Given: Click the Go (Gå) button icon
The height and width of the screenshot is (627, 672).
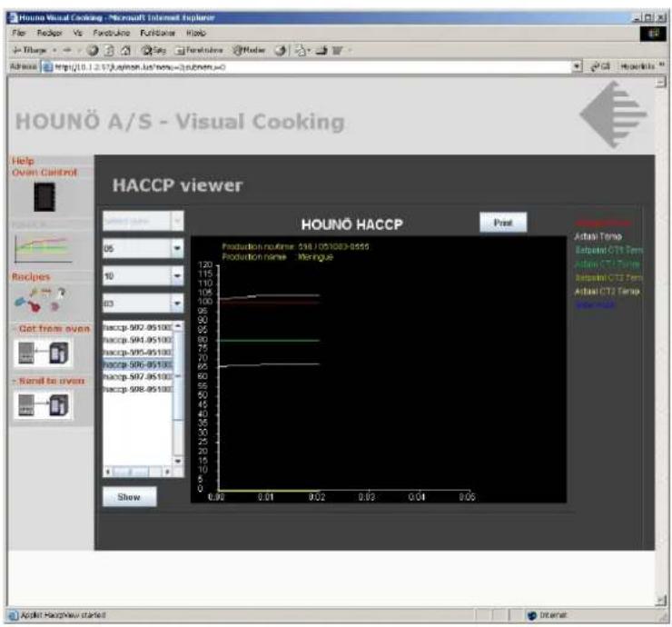Looking at the screenshot, I should (600, 66).
